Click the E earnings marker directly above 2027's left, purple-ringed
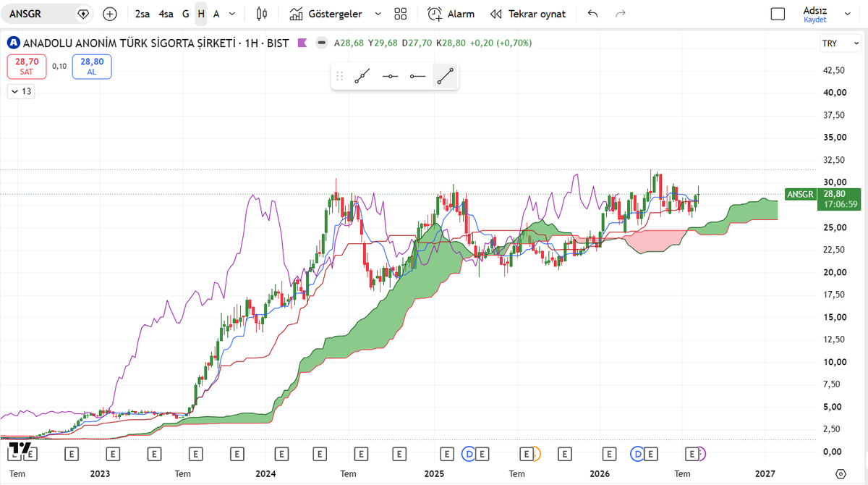This screenshot has width=868, height=485. 693,454
